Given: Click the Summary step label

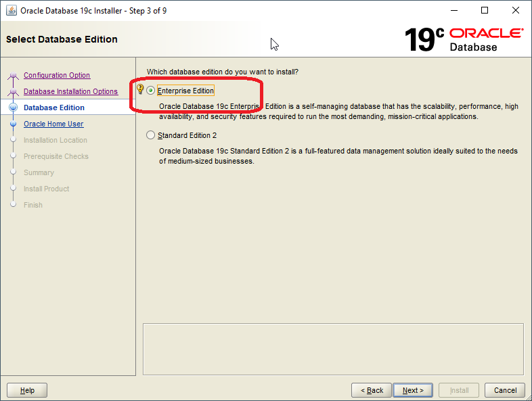Looking at the screenshot, I should point(39,172).
